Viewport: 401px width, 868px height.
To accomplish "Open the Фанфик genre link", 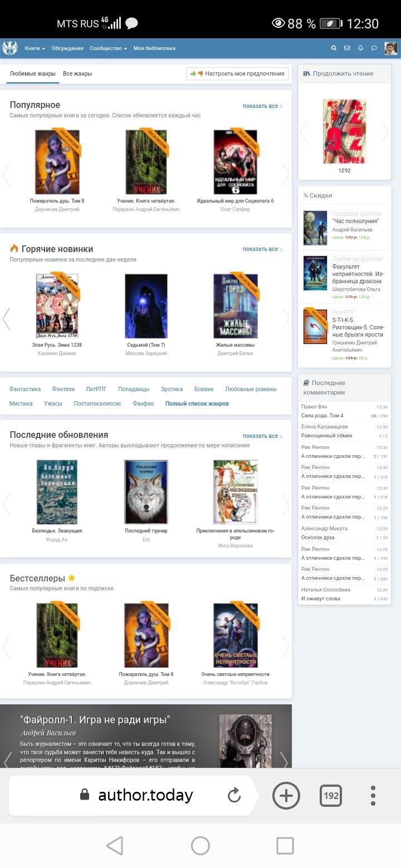I will pyautogui.click(x=143, y=403).
